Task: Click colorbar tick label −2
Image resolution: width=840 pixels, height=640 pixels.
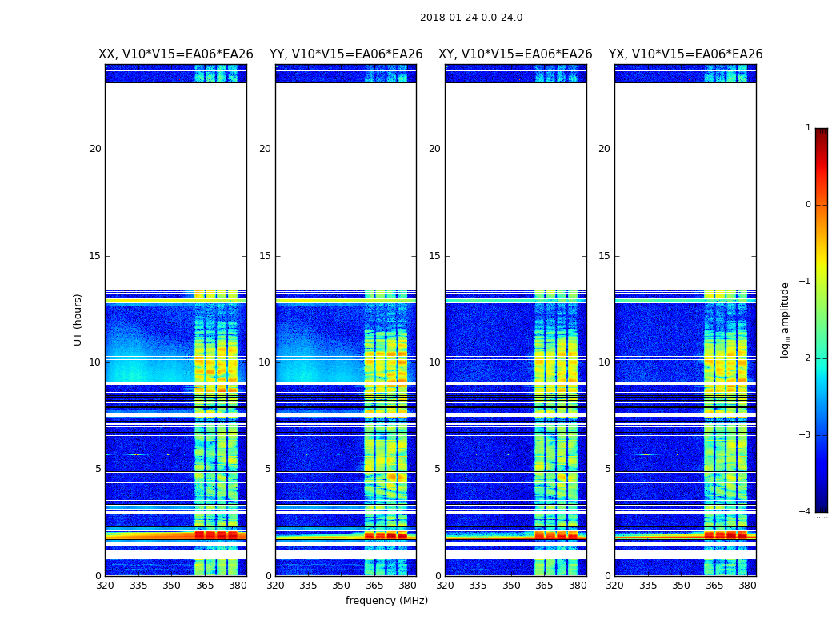Action: (x=807, y=358)
